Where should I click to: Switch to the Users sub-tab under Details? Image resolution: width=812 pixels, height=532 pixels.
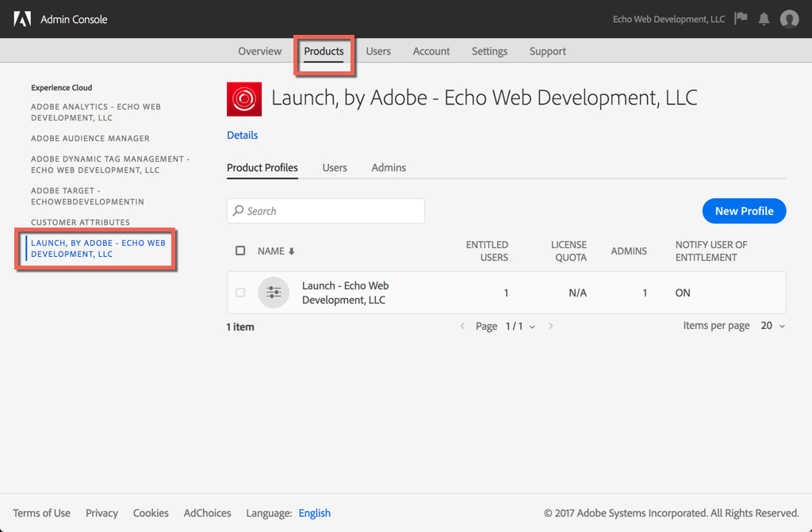pos(335,168)
